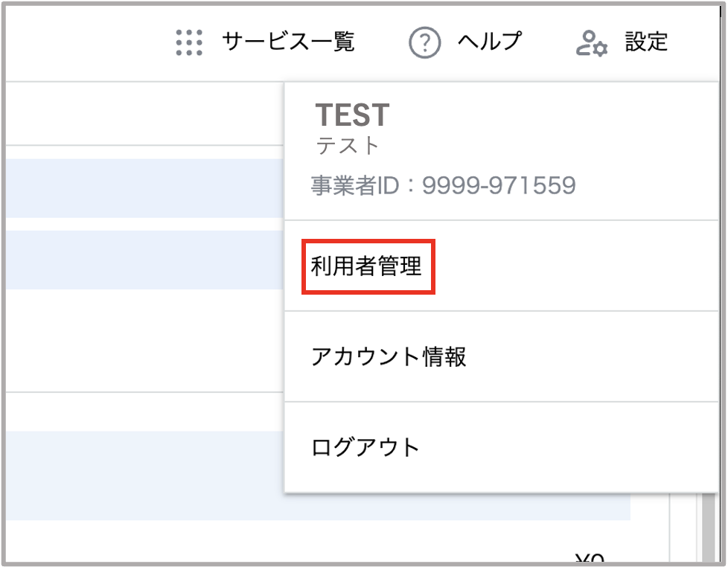Image resolution: width=728 pixels, height=567 pixels.
Task: Open the ヘルプ menu label
Action: (x=491, y=41)
